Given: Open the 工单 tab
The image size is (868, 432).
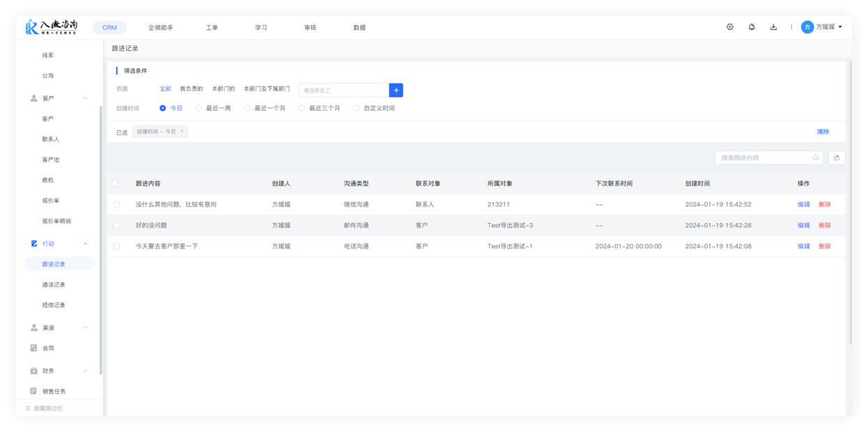Looking at the screenshot, I should (x=212, y=27).
